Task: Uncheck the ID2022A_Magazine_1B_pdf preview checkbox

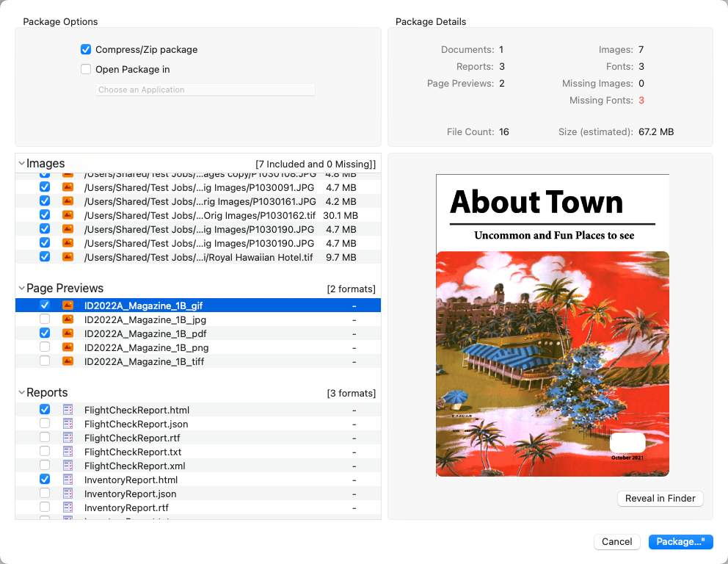Action: pyautogui.click(x=45, y=333)
